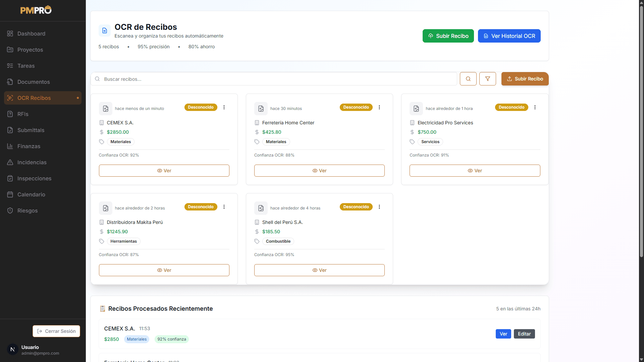
Task: Click the user avatar icon at bottom
Action: (x=12, y=350)
